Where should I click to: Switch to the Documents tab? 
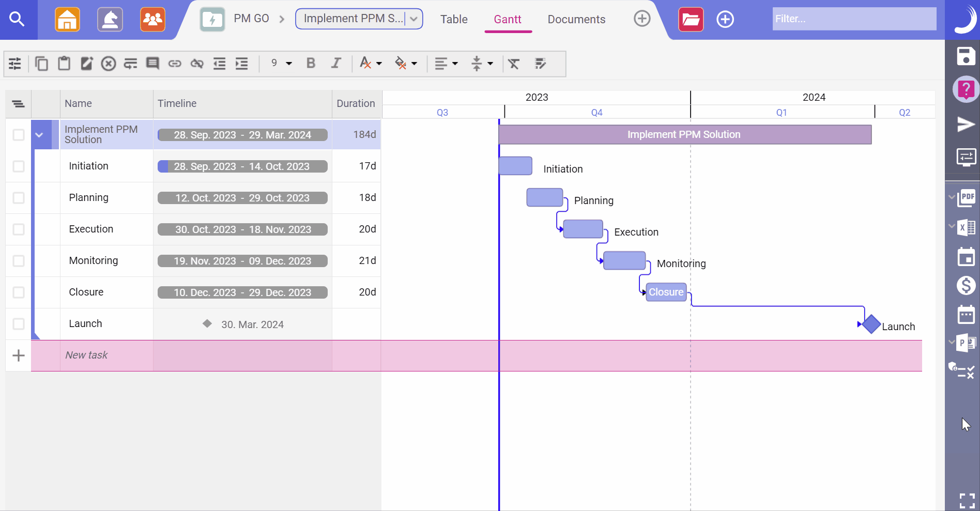tap(576, 19)
